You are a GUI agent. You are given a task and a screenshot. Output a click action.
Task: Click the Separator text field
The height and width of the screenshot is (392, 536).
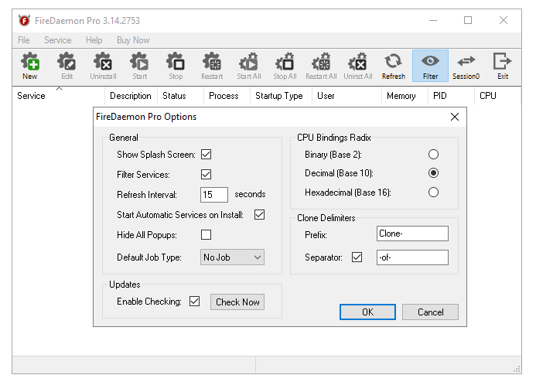(412, 257)
